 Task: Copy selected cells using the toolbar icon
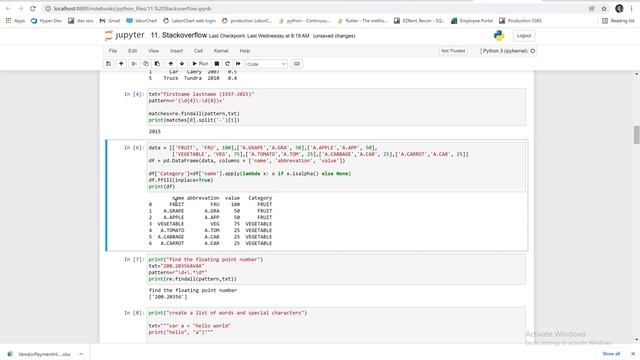[145, 64]
